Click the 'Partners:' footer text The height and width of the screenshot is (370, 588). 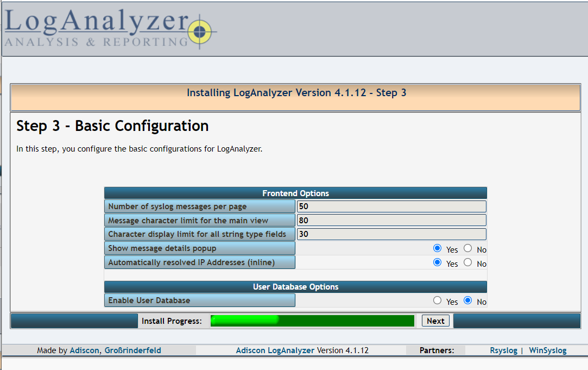(437, 350)
